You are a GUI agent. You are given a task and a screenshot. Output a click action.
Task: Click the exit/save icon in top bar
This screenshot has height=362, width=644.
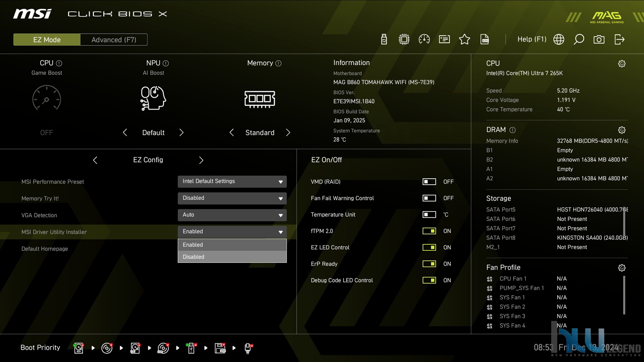(619, 39)
